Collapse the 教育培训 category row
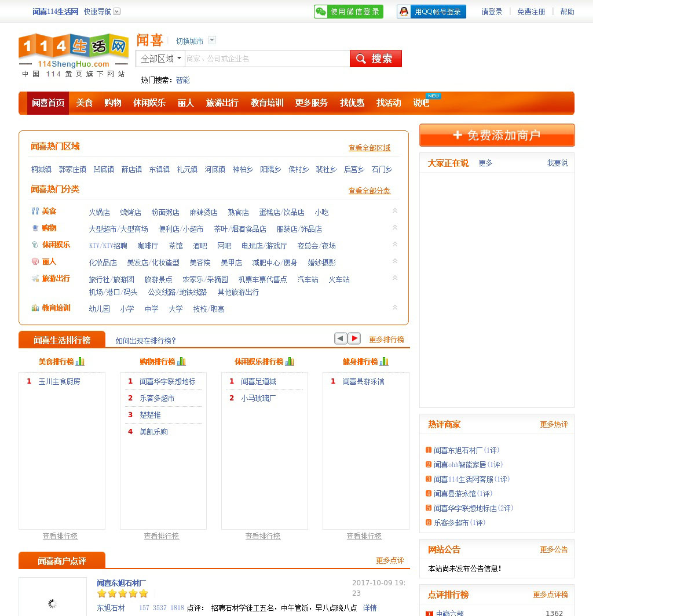 pos(395,308)
